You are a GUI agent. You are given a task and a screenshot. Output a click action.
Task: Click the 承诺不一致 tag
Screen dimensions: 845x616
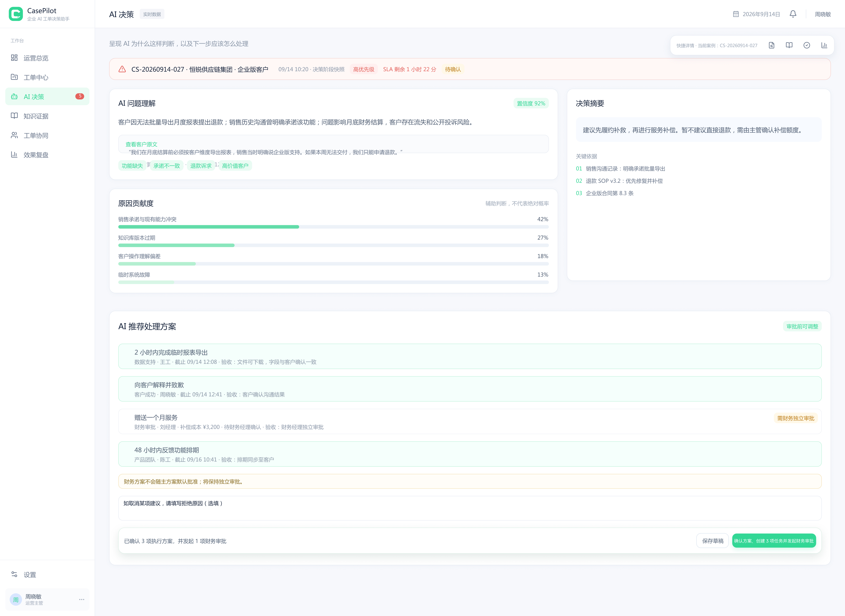(x=166, y=166)
